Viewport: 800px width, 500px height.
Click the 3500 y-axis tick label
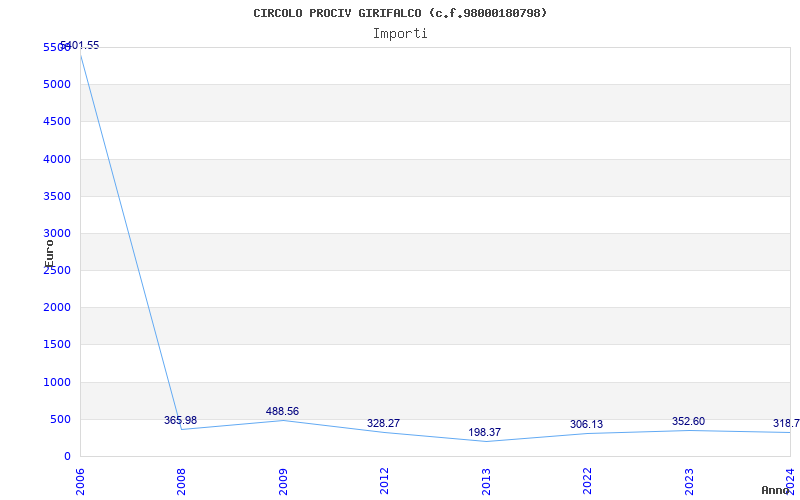click(57, 196)
